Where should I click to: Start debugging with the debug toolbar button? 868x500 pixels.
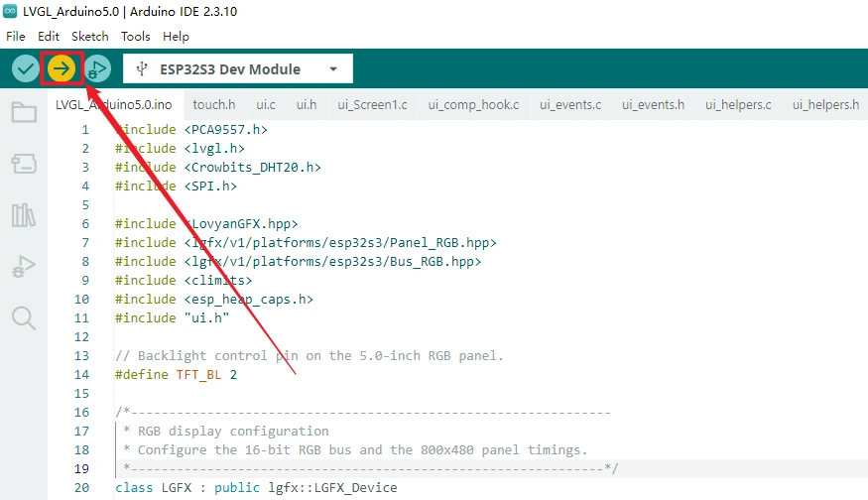click(x=97, y=69)
